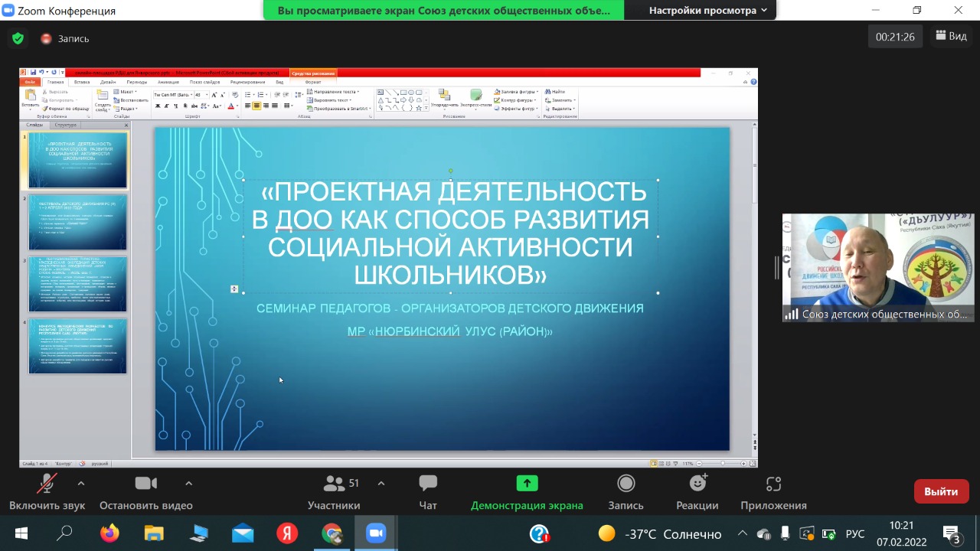Open Google Chrome from the taskbar

tap(332, 533)
